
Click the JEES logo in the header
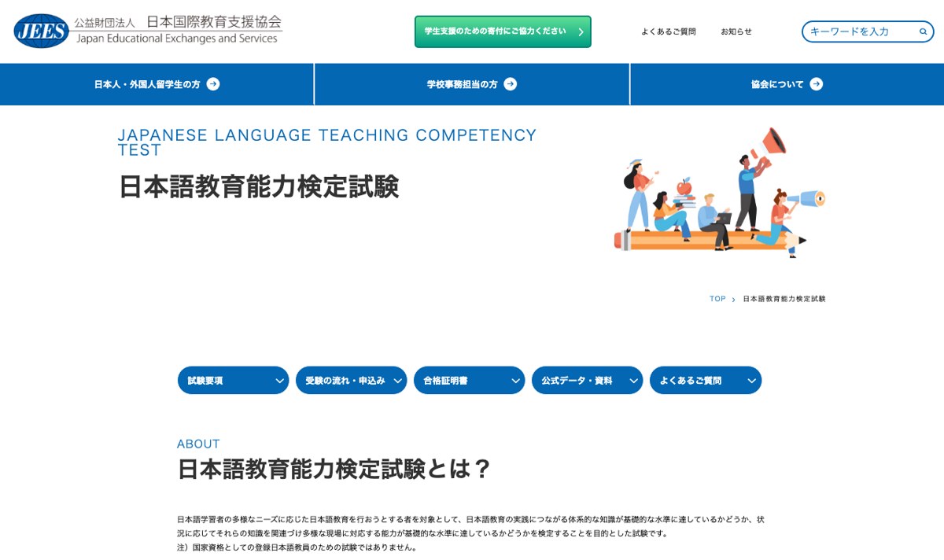[x=148, y=31]
